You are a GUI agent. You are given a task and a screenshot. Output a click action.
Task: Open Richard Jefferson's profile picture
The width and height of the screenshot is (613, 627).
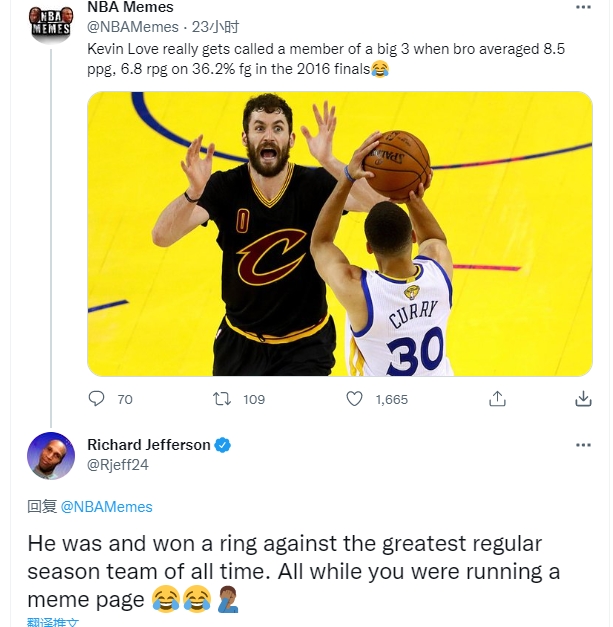click(51, 456)
